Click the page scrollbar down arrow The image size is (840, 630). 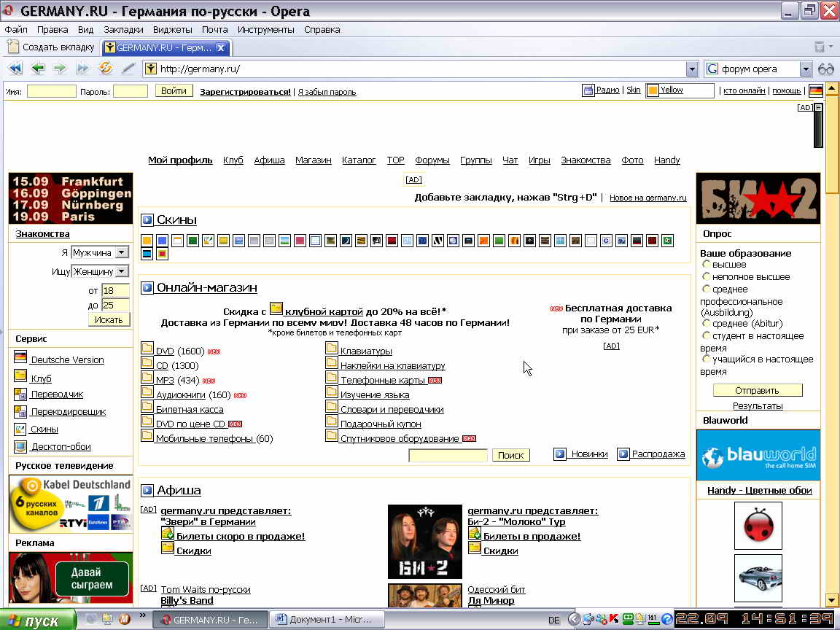(831, 600)
